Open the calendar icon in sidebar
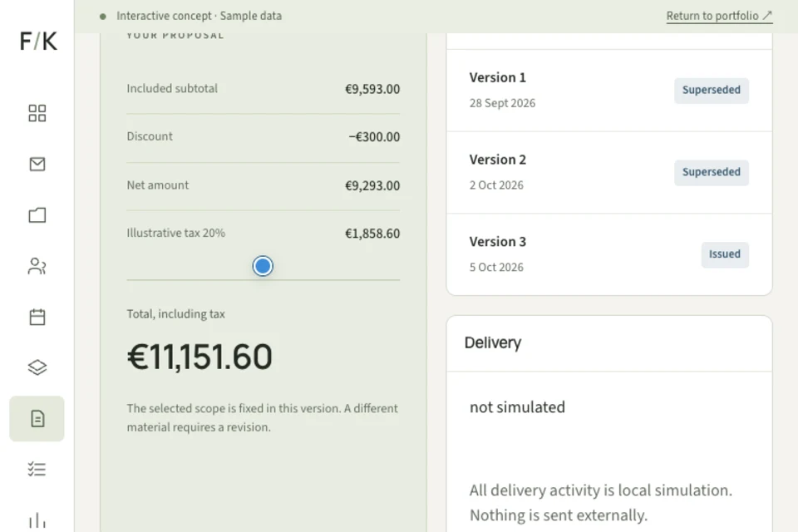Screen dimensions: 798x532 pos(37,317)
